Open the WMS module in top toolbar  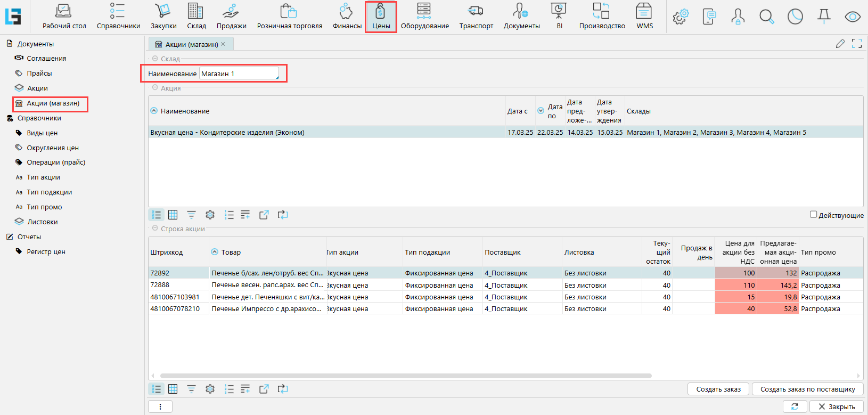click(644, 16)
